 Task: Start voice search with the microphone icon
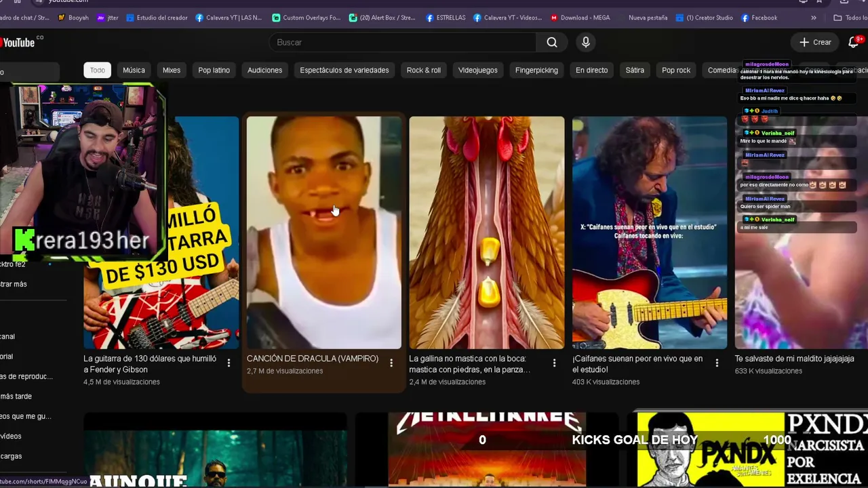pos(586,42)
